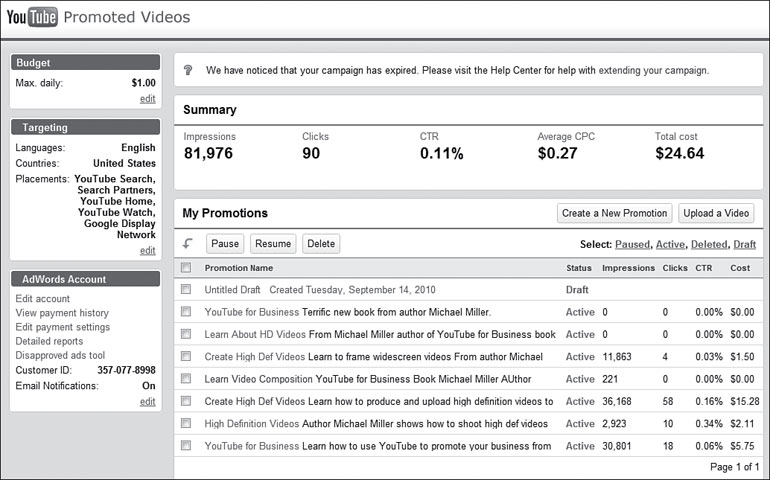Click the Promotion Name column header

coord(239,268)
